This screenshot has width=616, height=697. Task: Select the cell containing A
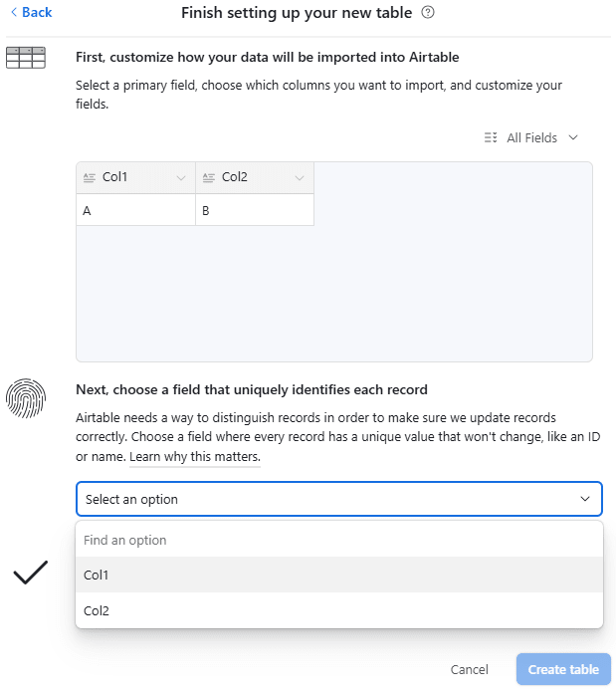click(x=135, y=210)
